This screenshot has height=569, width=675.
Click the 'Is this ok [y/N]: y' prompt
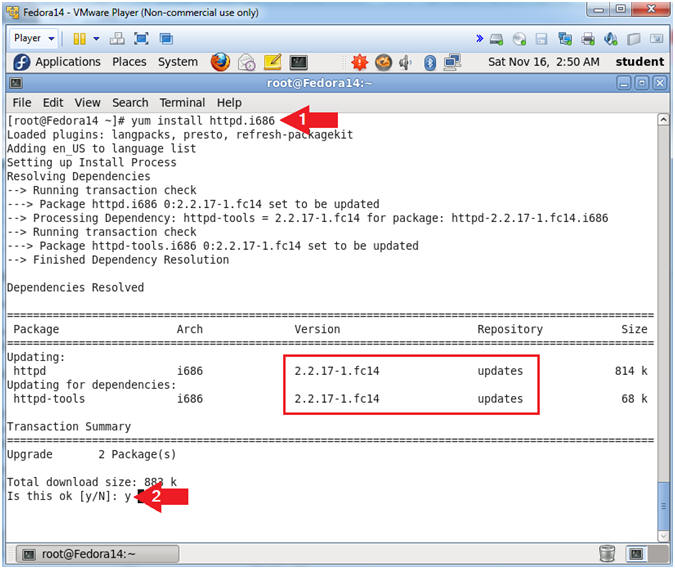69,496
